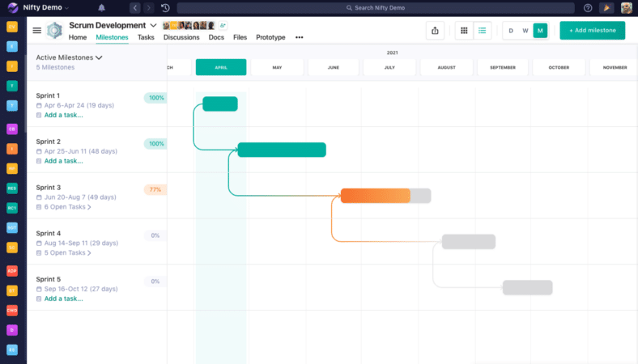Click the Search Nifty Demo field
638x364 pixels.
tap(376, 8)
